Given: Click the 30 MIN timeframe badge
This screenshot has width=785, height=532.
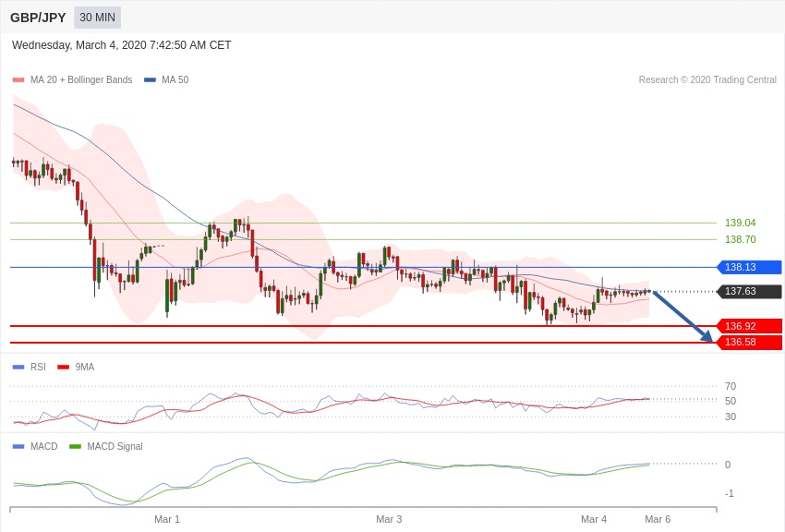Looking at the screenshot, I should [x=97, y=18].
